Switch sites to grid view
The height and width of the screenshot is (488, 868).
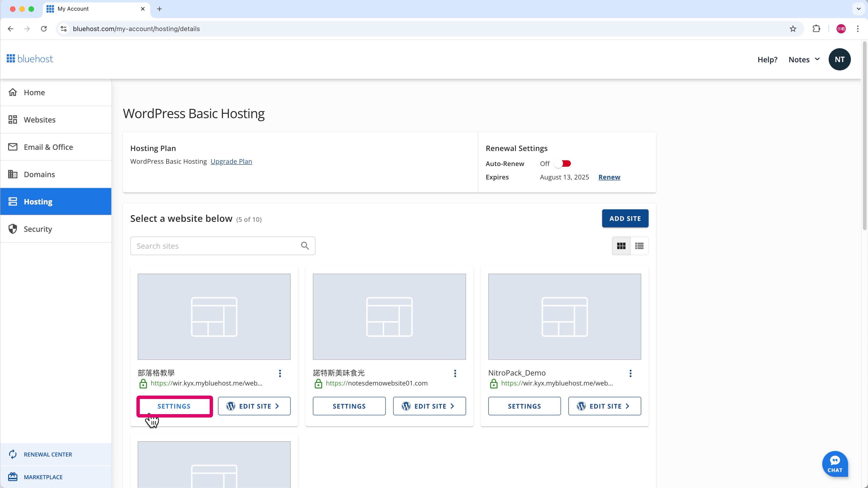point(621,246)
